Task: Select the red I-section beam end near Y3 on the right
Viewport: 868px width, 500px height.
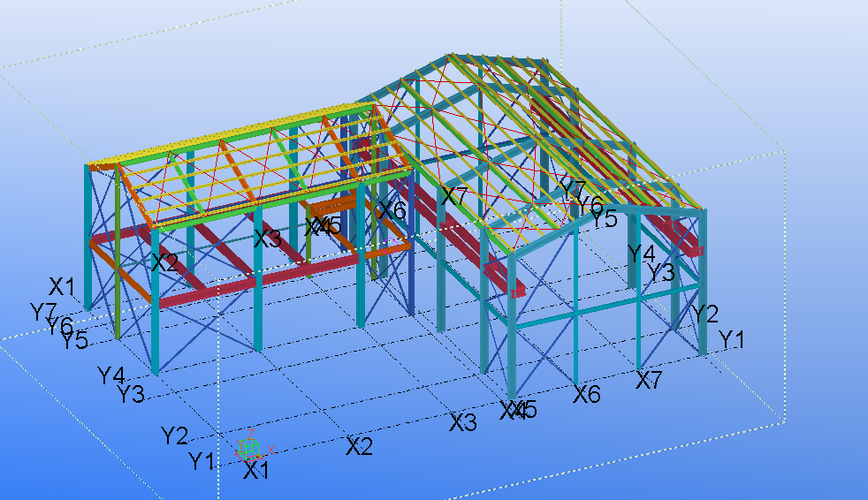Action: (697, 250)
